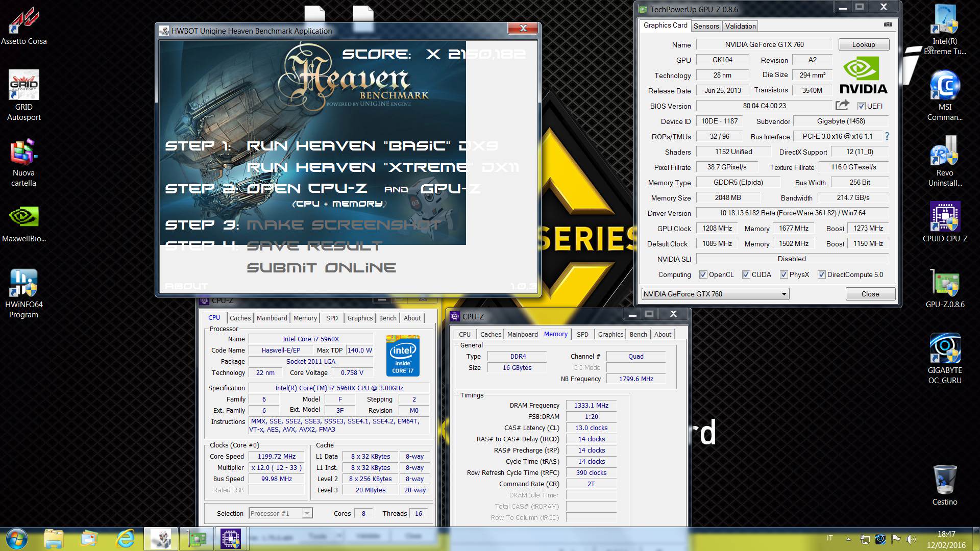Click IT language indicator in taskbar
This screenshot has width=980, height=551.
[830, 538]
